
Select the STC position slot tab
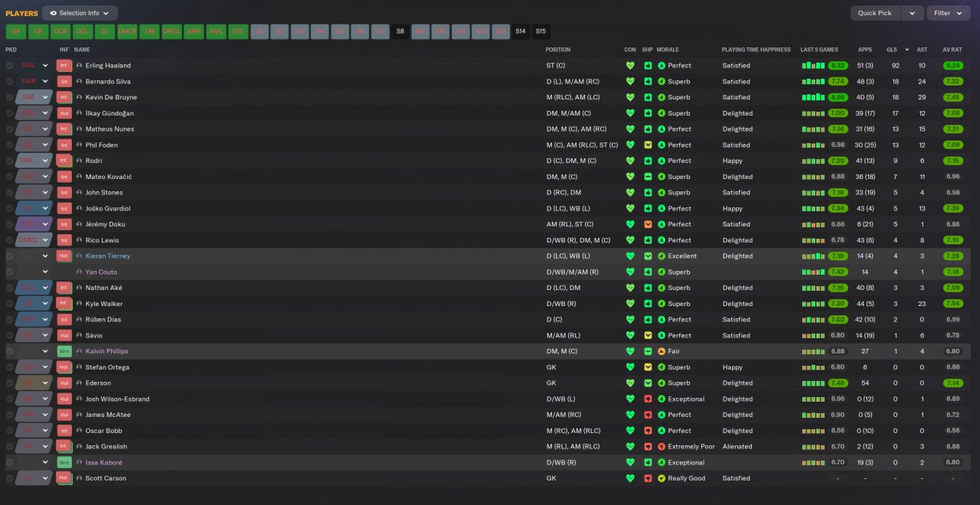coord(238,31)
